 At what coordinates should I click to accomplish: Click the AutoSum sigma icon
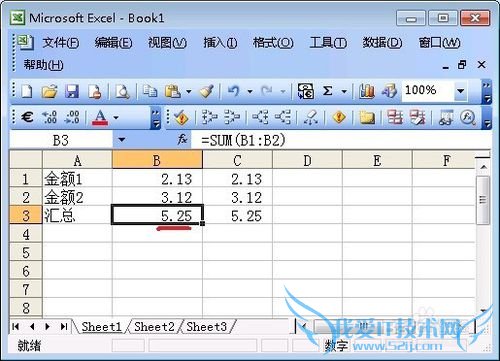coord(328,91)
